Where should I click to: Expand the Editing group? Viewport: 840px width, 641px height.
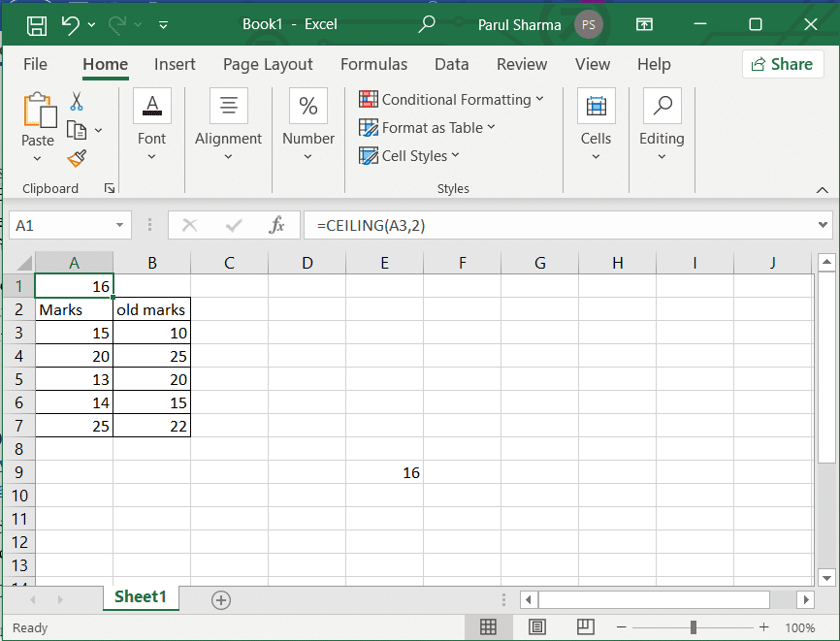click(x=662, y=125)
